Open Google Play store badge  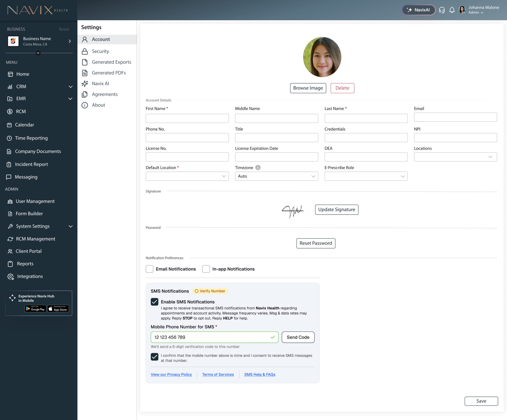coord(35,309)
